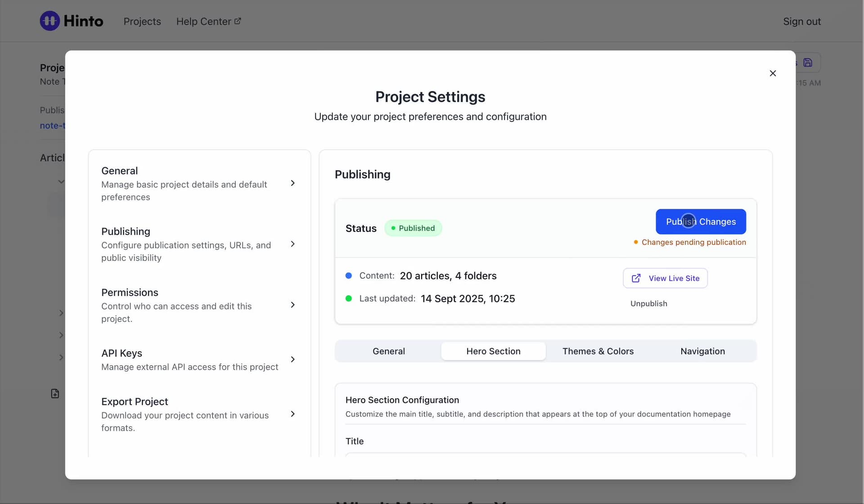Open the Navigation tab
Screen dimensions: 864x504
(702, 351)
